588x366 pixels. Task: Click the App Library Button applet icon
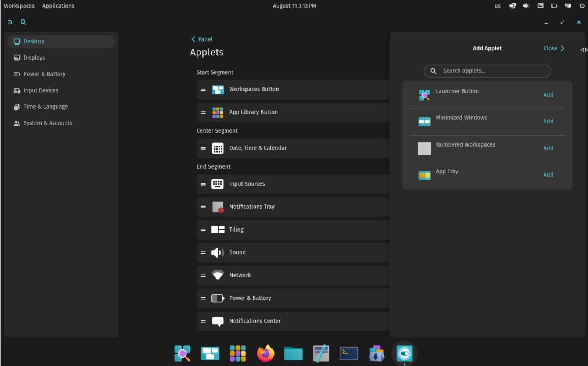pos(218,112)
